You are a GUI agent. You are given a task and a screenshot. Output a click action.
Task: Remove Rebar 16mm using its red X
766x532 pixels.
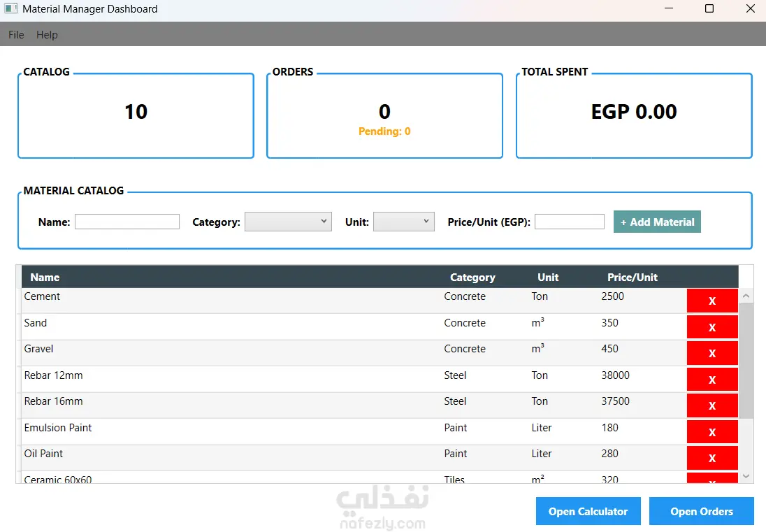(x=711, y=405)
